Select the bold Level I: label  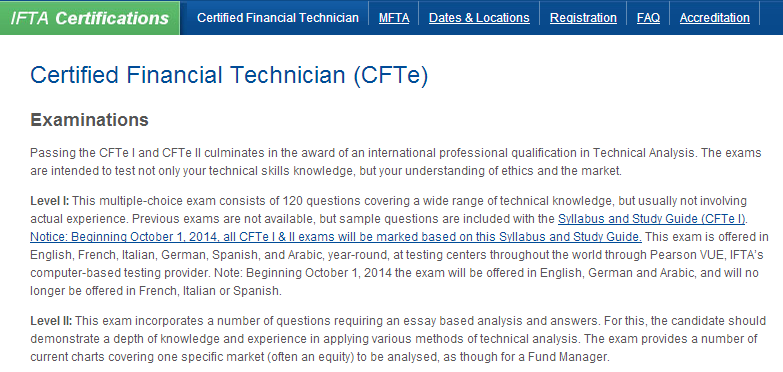[x=49, y=201]
